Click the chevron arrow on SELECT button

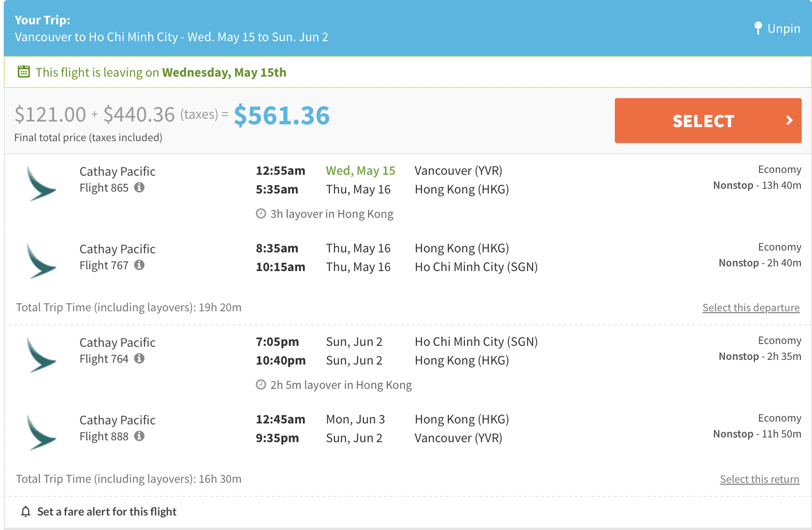(x=789, y=121)
